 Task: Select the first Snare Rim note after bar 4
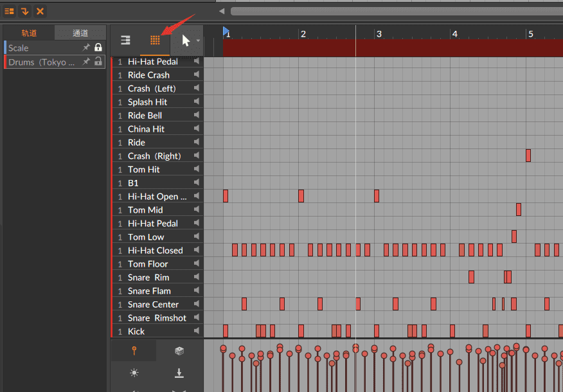coord(472,277)
